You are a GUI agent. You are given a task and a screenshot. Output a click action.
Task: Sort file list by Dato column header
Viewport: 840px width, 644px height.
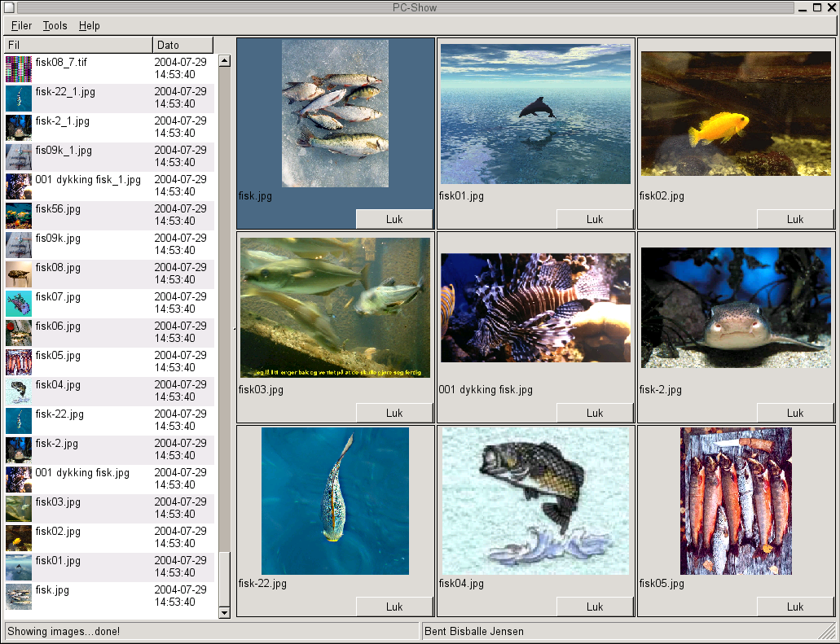(183, 46)
